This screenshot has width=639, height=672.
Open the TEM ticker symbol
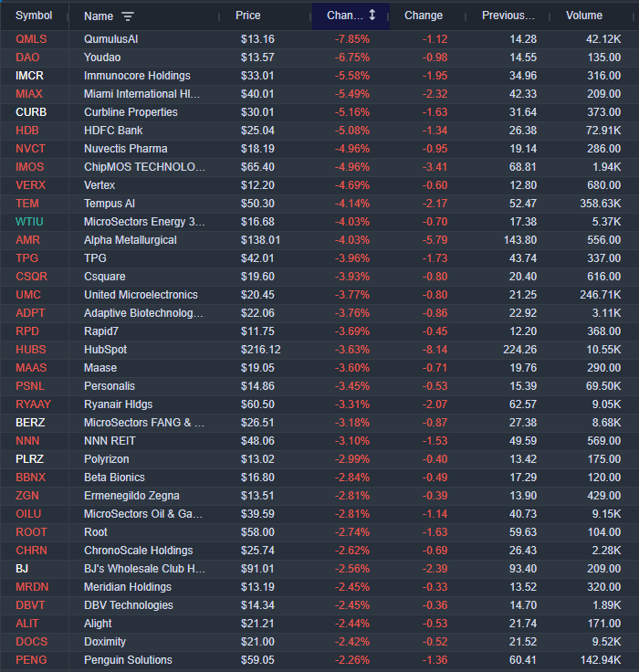coord(27,204)
